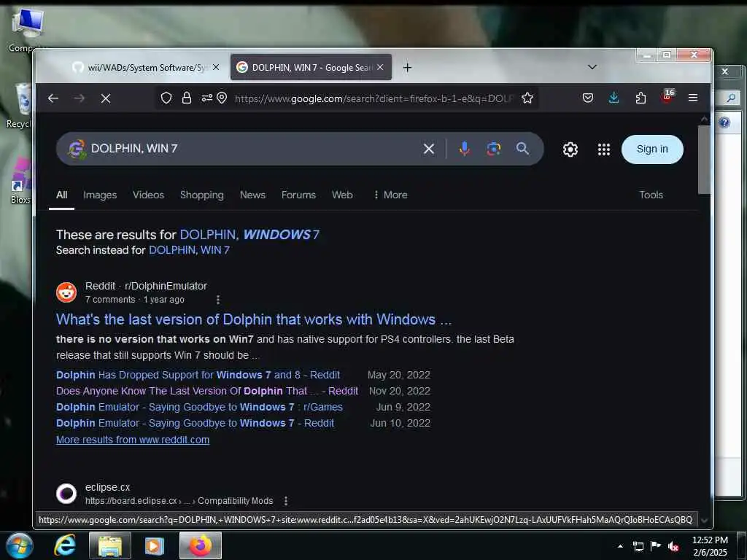Close the DOLPHIN, WIN 7 Google Search tab
The height and width of the screenshot is (560, 747).
380,68
